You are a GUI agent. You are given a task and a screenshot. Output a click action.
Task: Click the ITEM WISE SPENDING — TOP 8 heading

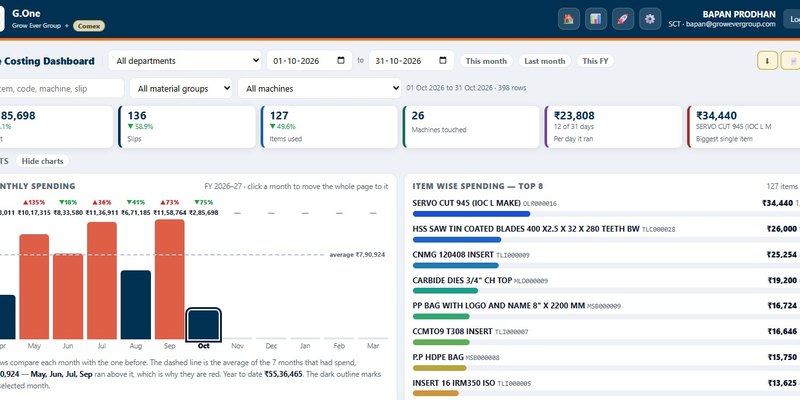(478, 186)
